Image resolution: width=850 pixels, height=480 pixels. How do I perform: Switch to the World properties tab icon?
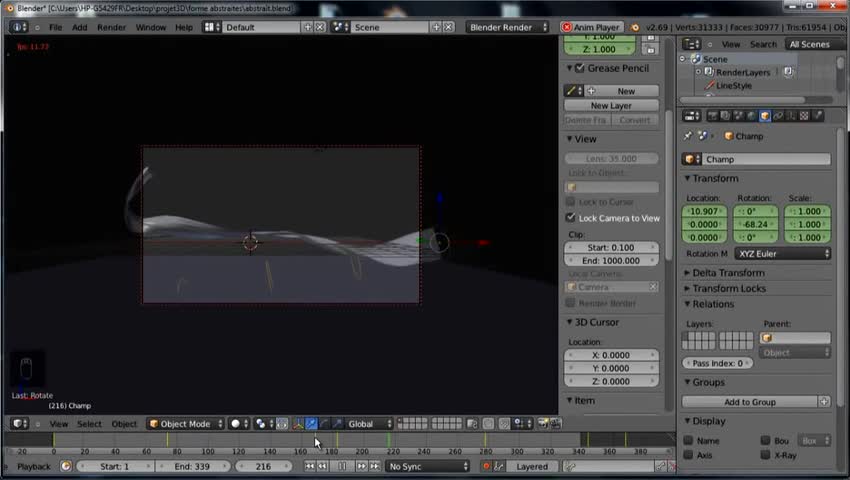751,116
